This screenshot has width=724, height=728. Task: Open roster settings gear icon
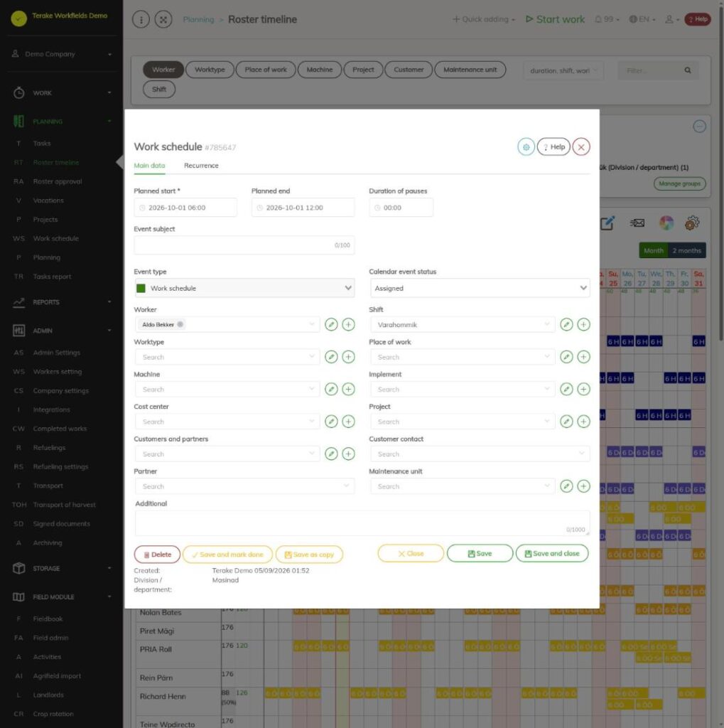[692, 223]
